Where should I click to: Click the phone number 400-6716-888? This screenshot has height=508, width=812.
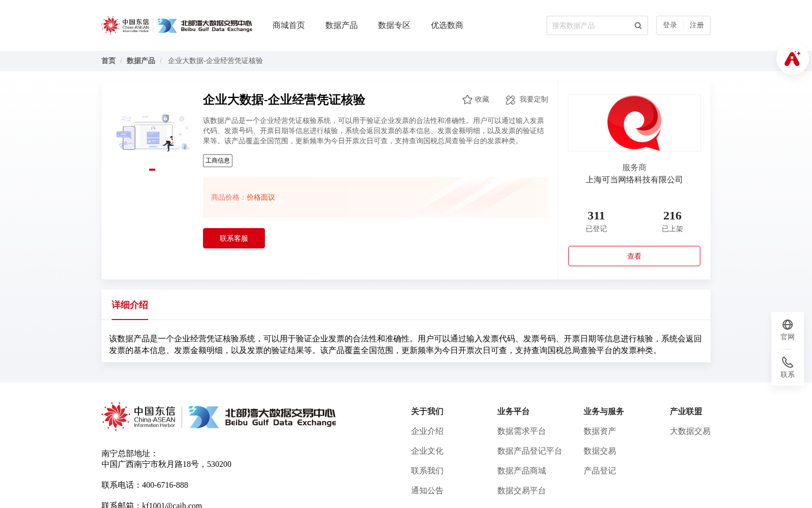(x=165, y=485)
